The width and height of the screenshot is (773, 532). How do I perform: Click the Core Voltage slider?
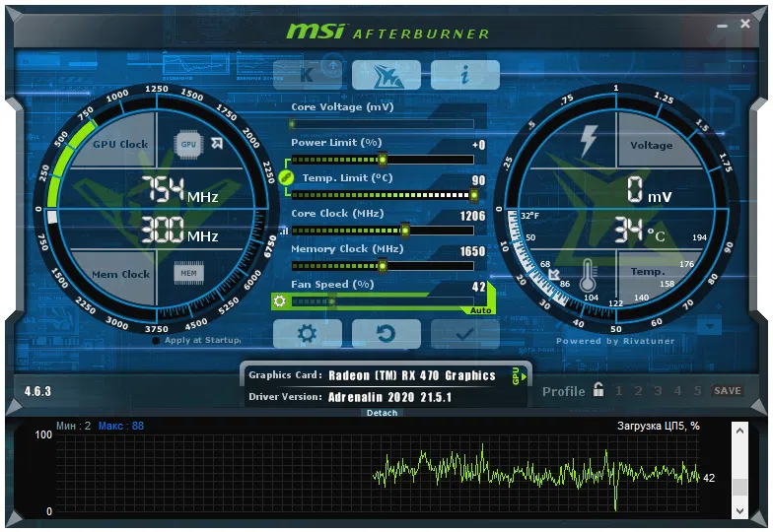[383, 124]
